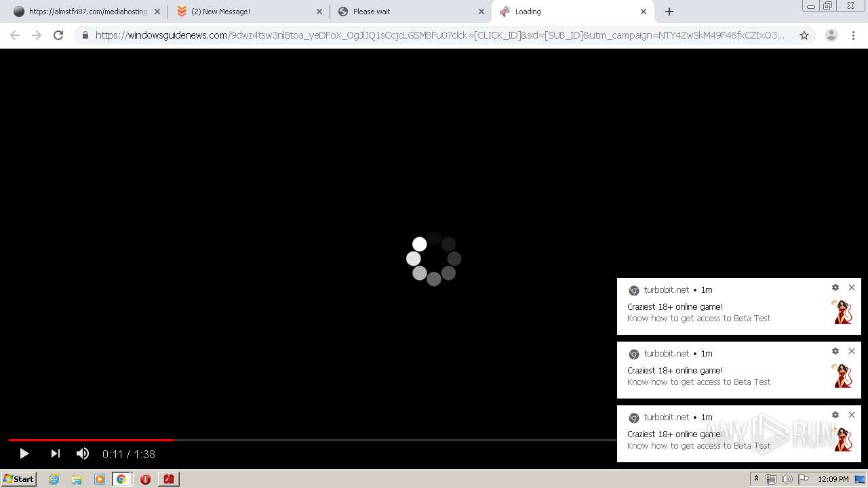Open settings of top turbobit.net notification
868x488 pixels.
(835, 287)
